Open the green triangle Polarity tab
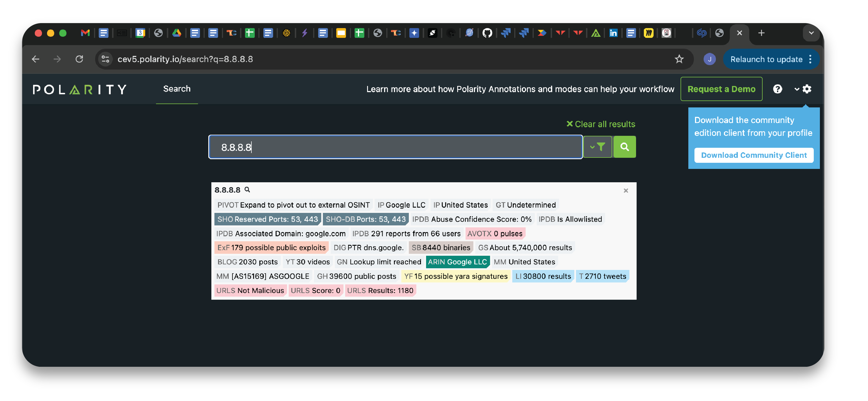This screenshot has width=868, height=401. [x=596, y=33]
